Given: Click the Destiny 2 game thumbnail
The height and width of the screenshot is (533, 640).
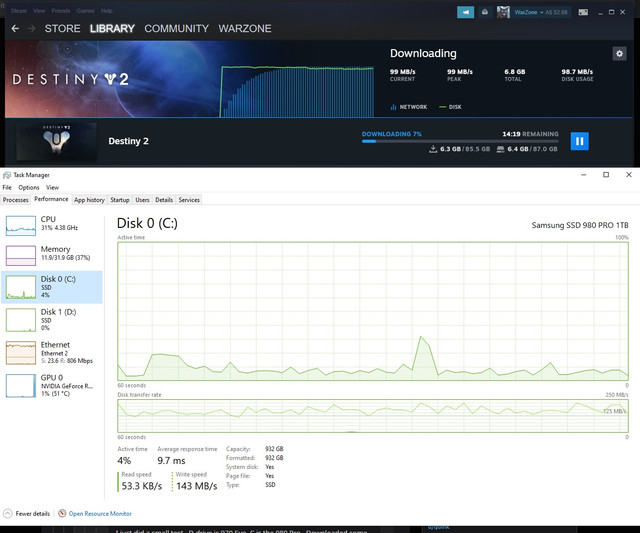Looking at the screenshot, I should [57, 141].
